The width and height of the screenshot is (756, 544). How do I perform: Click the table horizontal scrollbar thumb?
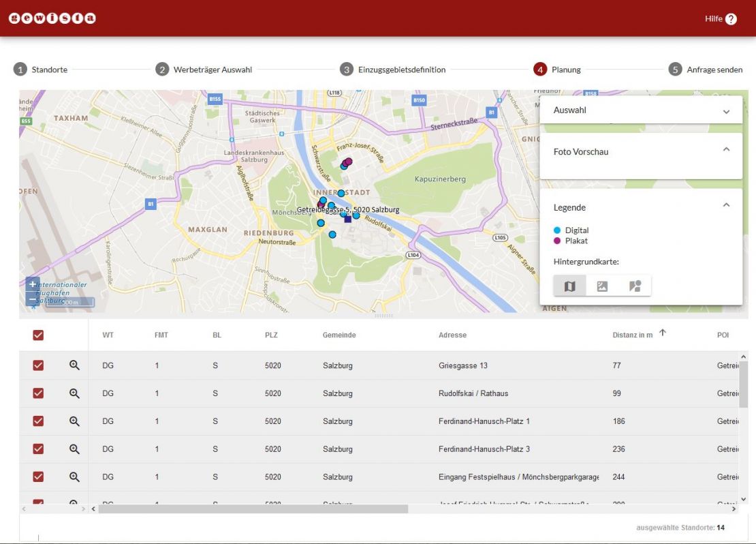coord(253,509)
